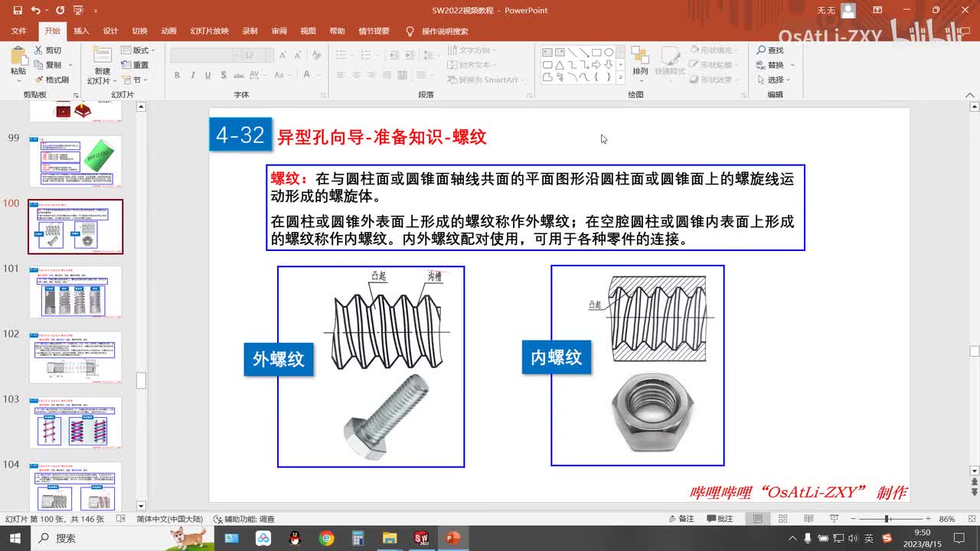Screen dimensions: 980x551
Task: Switch to Normal view icon in status bar
Action: point(758,519)
